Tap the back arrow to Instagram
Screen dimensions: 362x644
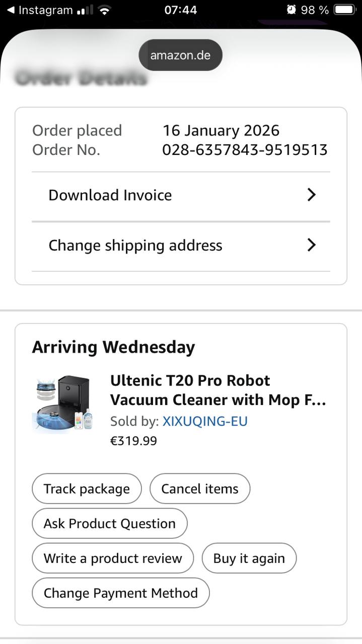(10, 10)
